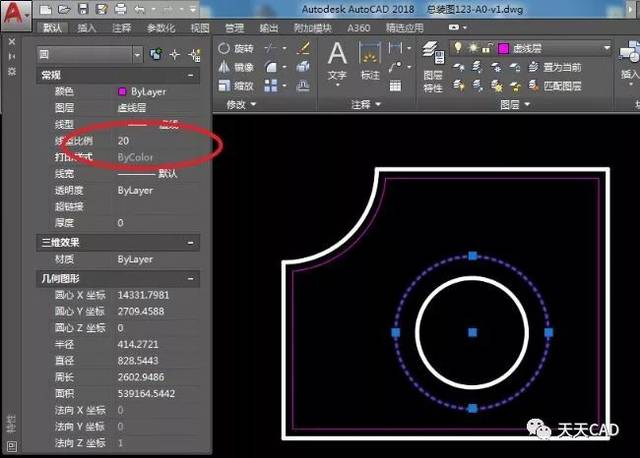Click the 匹配图层 button in Layers panel
The height and width of the screenshot is (458, 640).
point(555,86)
